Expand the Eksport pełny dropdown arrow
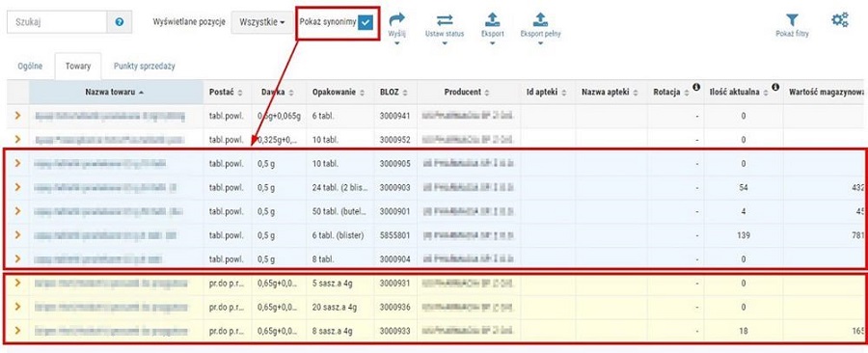The width and height of the screenshot is (868, 353). [x=540, y=43]
